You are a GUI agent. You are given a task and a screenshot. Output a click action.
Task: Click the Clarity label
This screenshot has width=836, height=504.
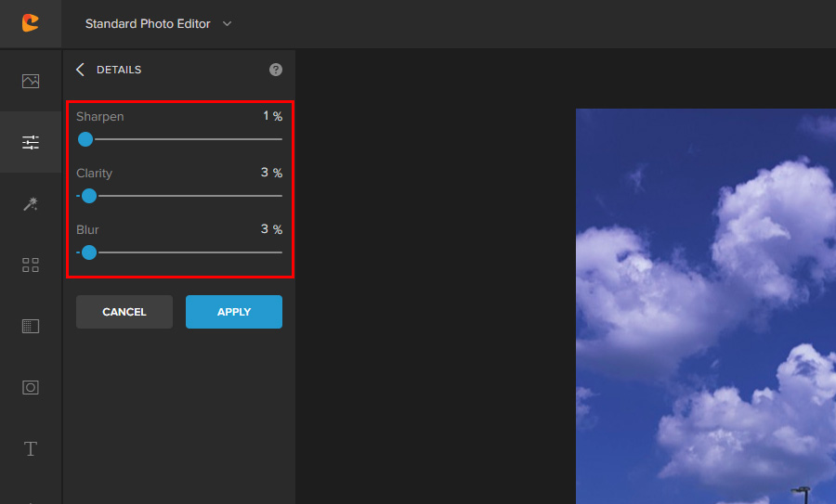[94, 174]
